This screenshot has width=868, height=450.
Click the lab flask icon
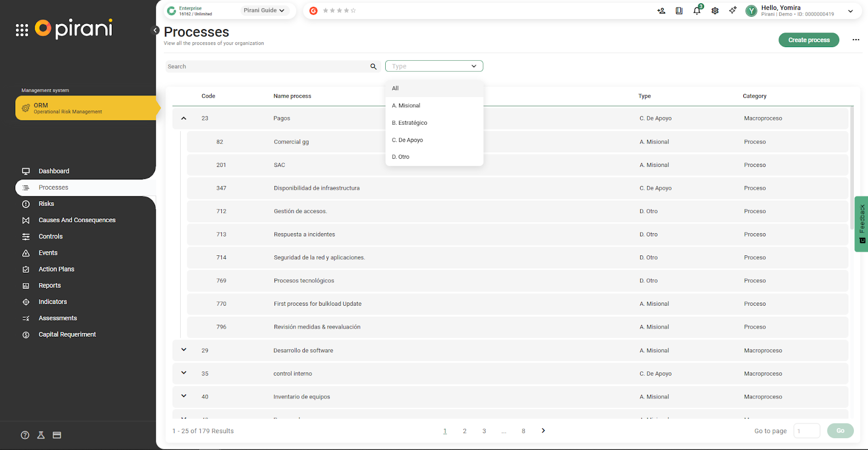41,435
